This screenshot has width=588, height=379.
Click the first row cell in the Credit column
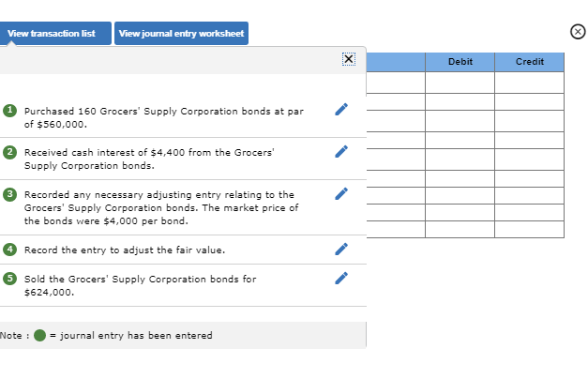tap(529, 83)
